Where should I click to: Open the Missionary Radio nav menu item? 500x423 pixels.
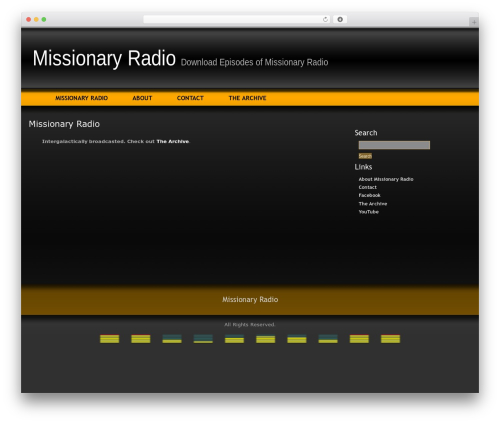81,98
